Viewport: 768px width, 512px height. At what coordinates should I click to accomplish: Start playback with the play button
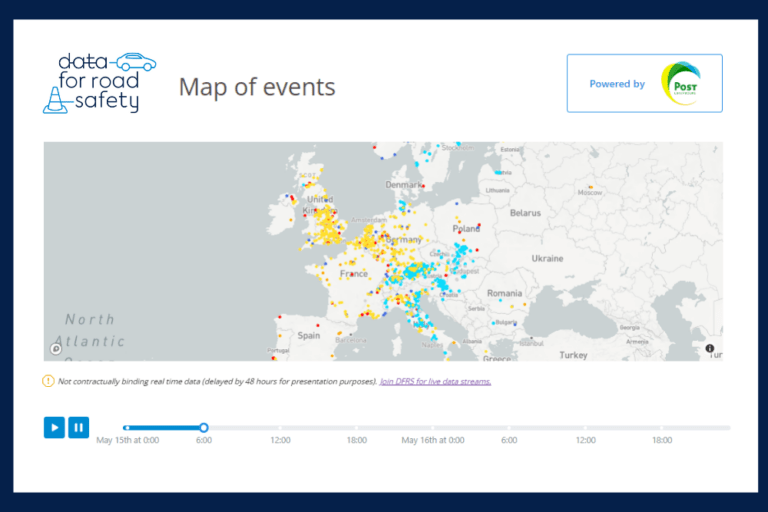54,427
